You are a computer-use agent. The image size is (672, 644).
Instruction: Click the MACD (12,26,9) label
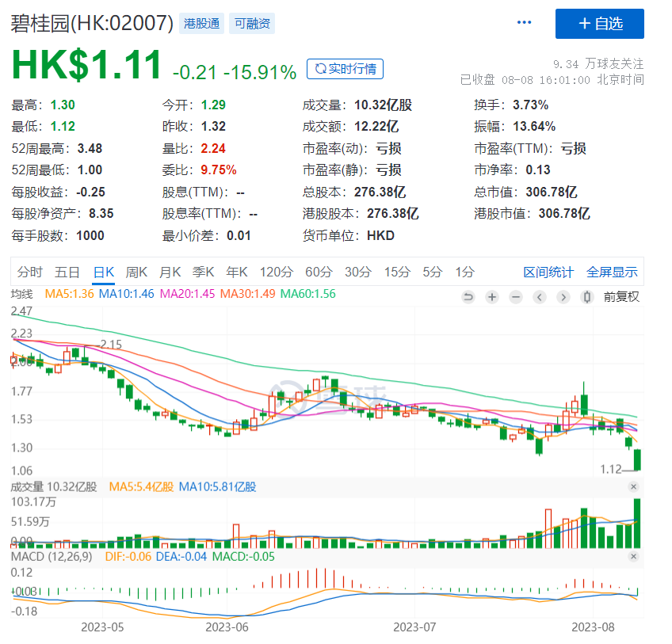[52, 557]
